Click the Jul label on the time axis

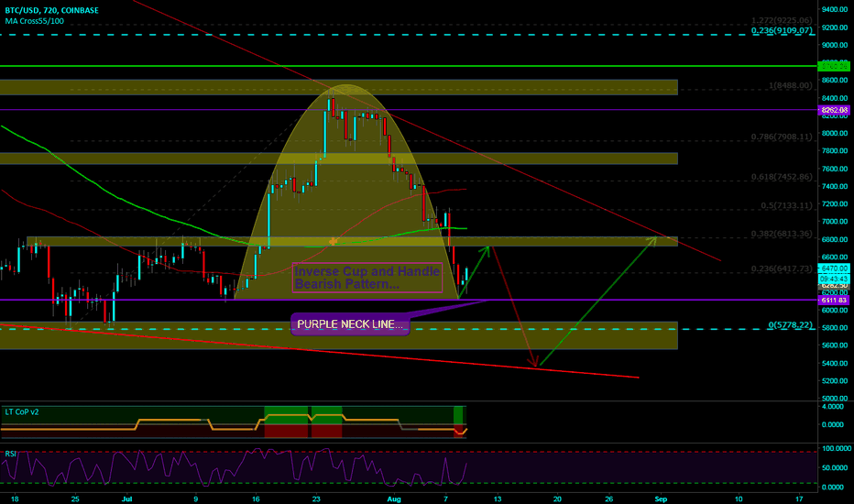(126, 499)
